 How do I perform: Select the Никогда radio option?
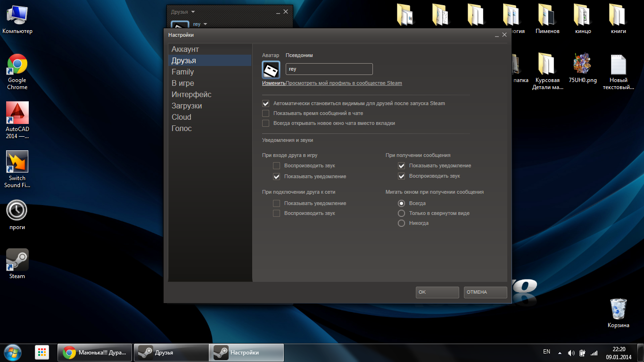pos(401,223)
